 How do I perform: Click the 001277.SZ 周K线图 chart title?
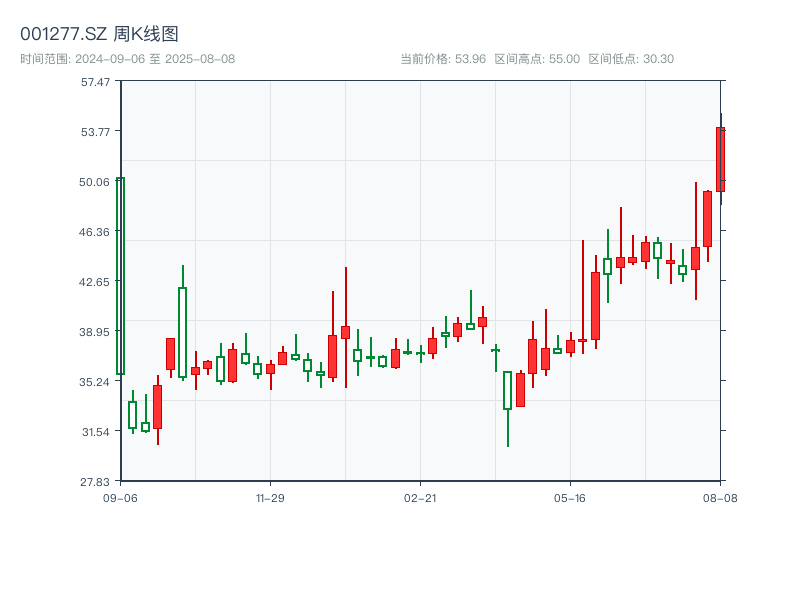coord(99,34)
